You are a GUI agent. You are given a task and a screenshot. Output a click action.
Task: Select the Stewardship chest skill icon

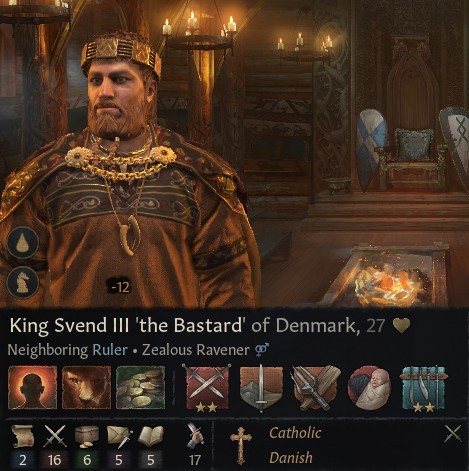[87, 436]
